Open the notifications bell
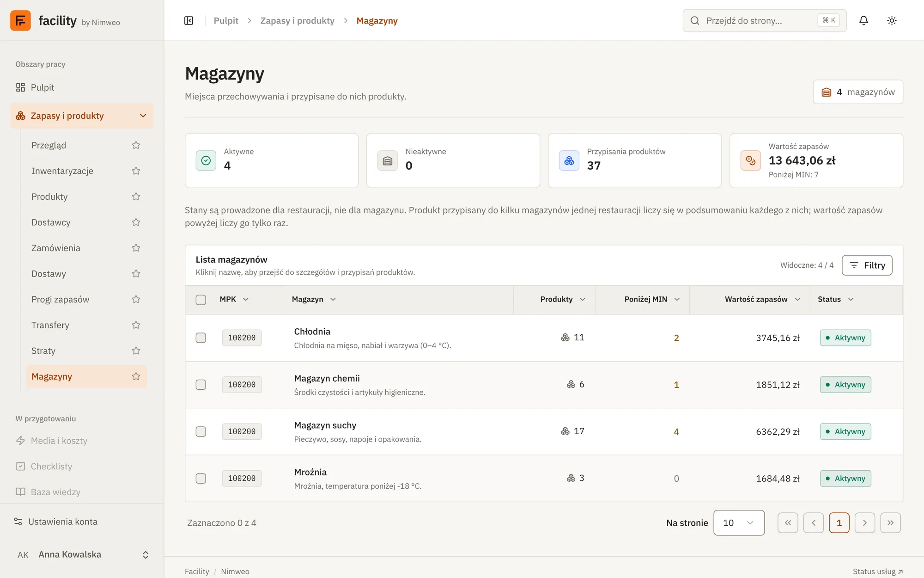 (863, 20)
